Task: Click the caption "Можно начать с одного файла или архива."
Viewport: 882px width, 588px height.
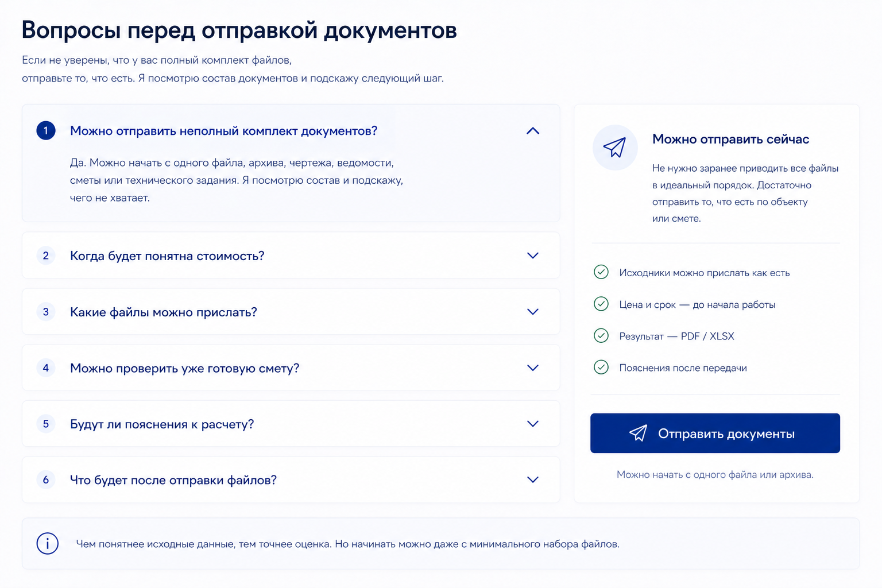Action: point(715,474)
